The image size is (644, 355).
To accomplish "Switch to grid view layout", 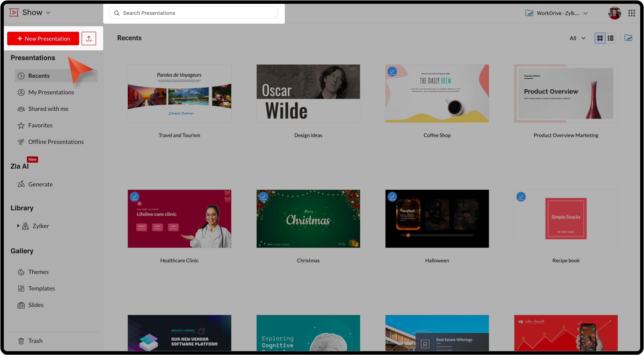I will tap(600, 38).
